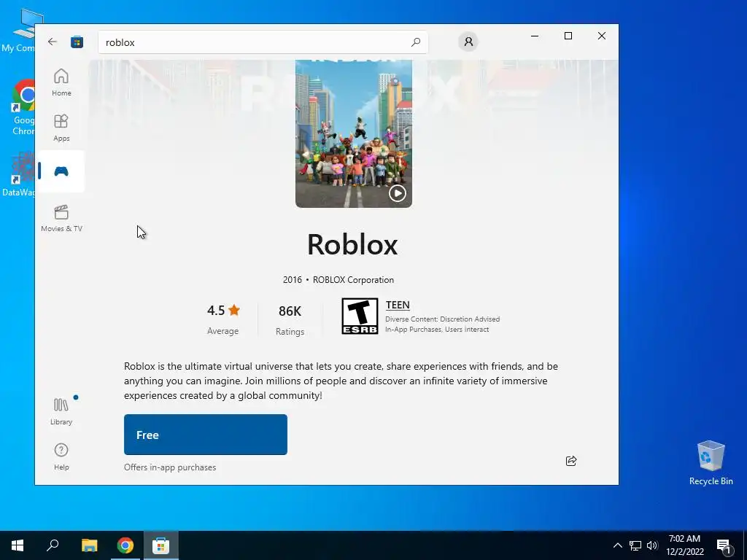Click 'Diverse Content: Discretion Advised' text

pyautogui.click(x=443, y=319)
